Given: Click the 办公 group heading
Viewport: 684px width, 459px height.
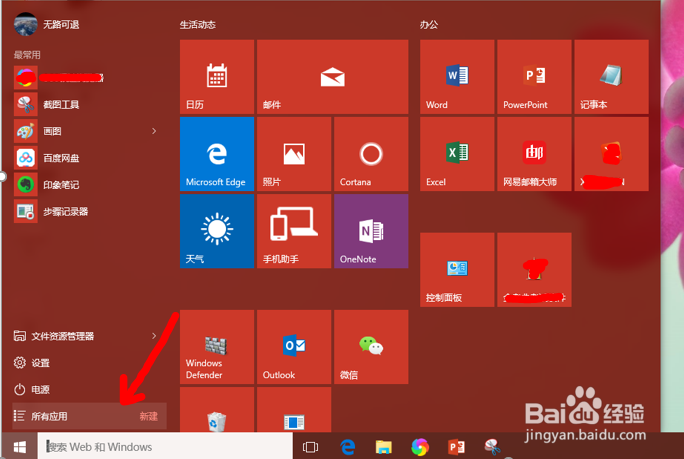Looking at the screenshot, I should tap(429, 25).
